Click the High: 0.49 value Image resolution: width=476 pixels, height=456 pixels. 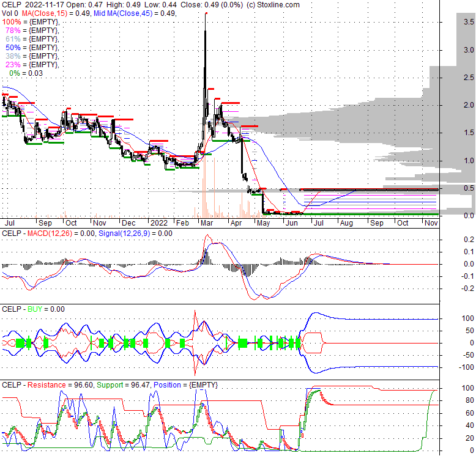click(123, 5)
